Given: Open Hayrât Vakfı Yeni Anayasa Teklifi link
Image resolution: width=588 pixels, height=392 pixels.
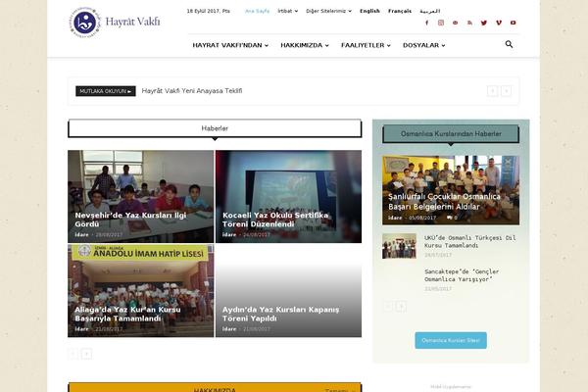Looking at the screenshot, I should tap(192, 91).
